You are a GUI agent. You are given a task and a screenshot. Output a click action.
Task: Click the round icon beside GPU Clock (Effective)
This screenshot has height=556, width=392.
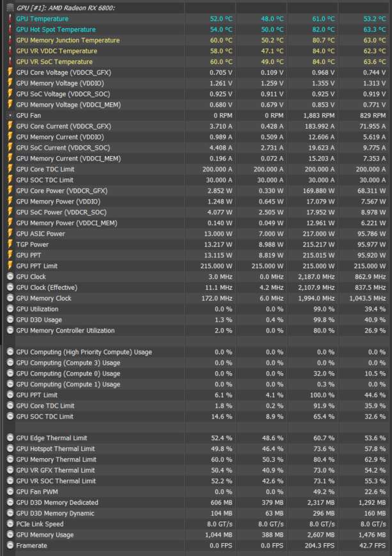click(10, 287)
